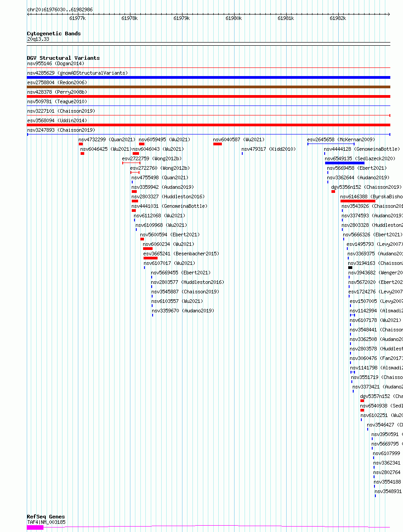Click nsv3359942 (Audano2019) label
This screenshot has height=532, width=403.
pos(163,187)
